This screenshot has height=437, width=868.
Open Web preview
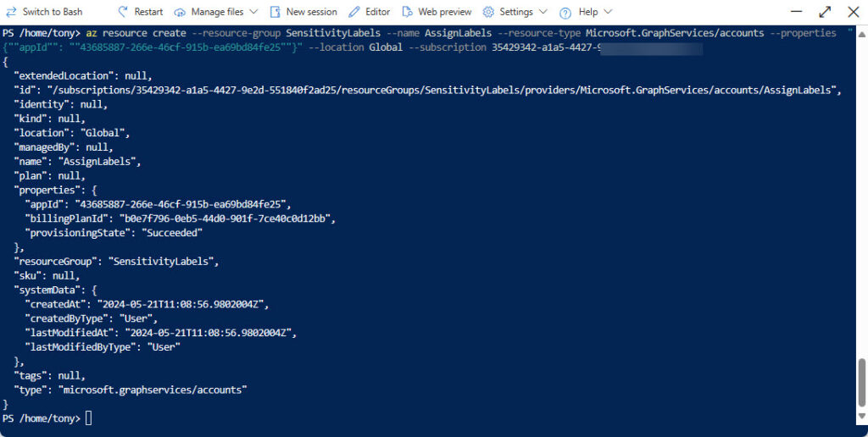(x=437, y=12)
